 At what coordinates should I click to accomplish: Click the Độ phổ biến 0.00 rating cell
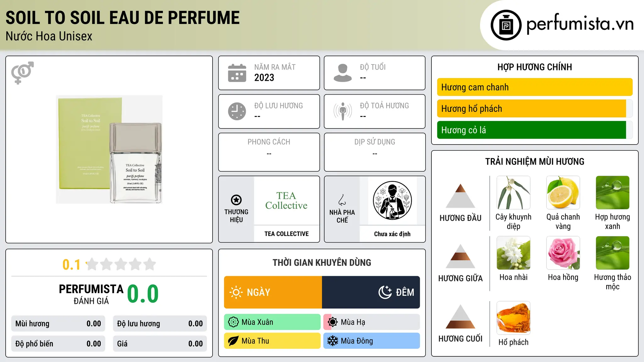click(58, 344)
